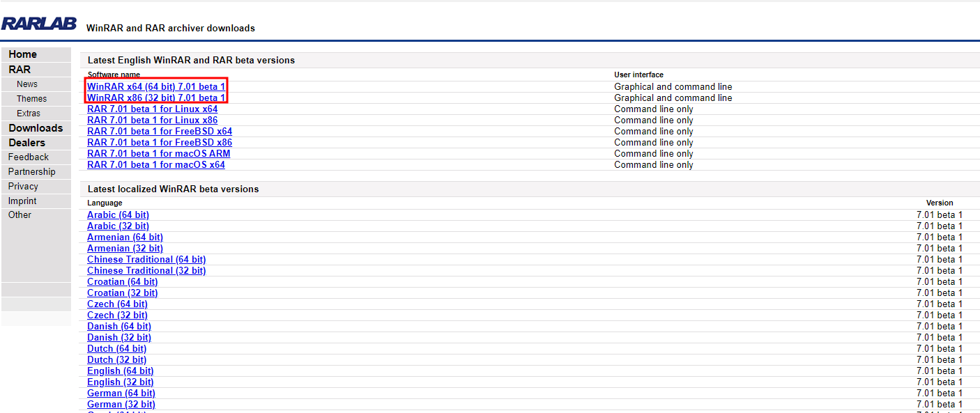The height and width of the screenshot is (413, 980).
Task: Click the 'User interface' column header
Action: [x=638, y=75]
